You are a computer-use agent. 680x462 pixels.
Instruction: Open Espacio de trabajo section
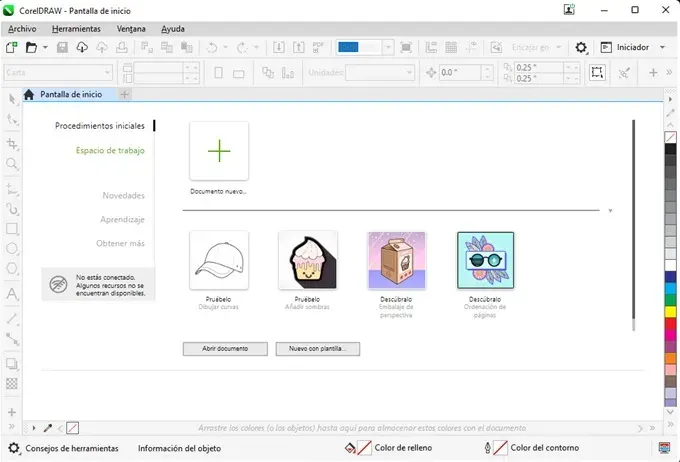pyautogui.click(x=110, y=151)
